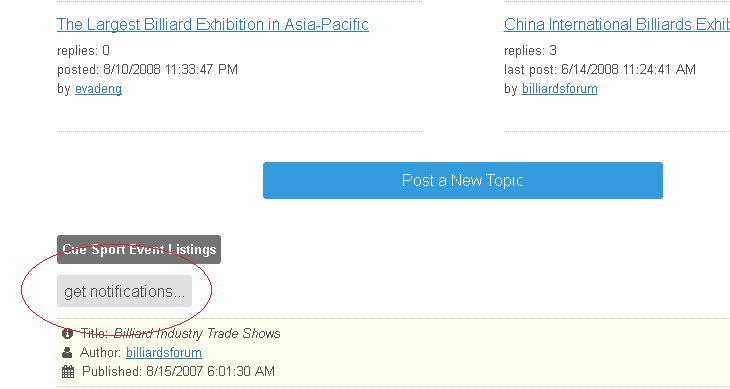Open the billiardsforum author link
This screenshot has width=730, height=389.
tap(164, 352)
